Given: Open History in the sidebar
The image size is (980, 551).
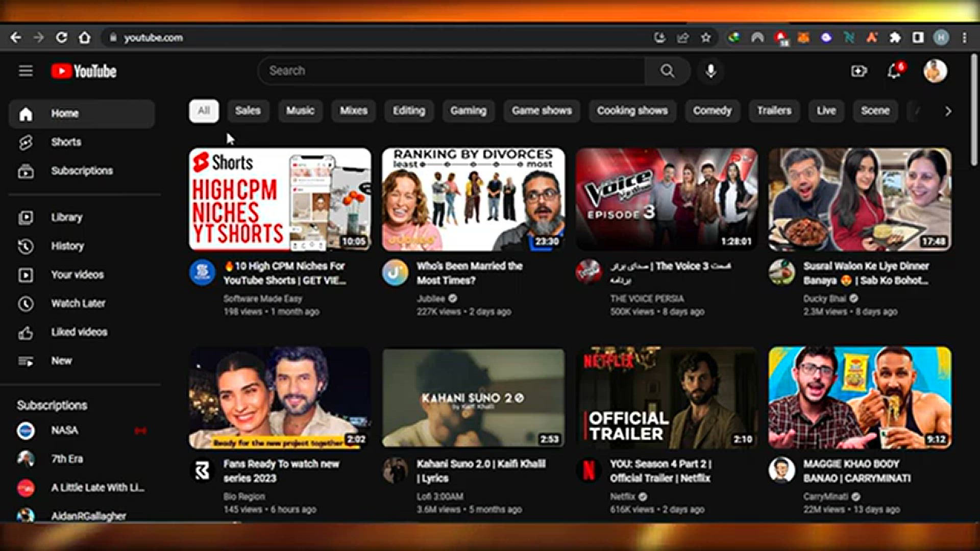Looking at the screenshot, I should click(x=82, y=246).
